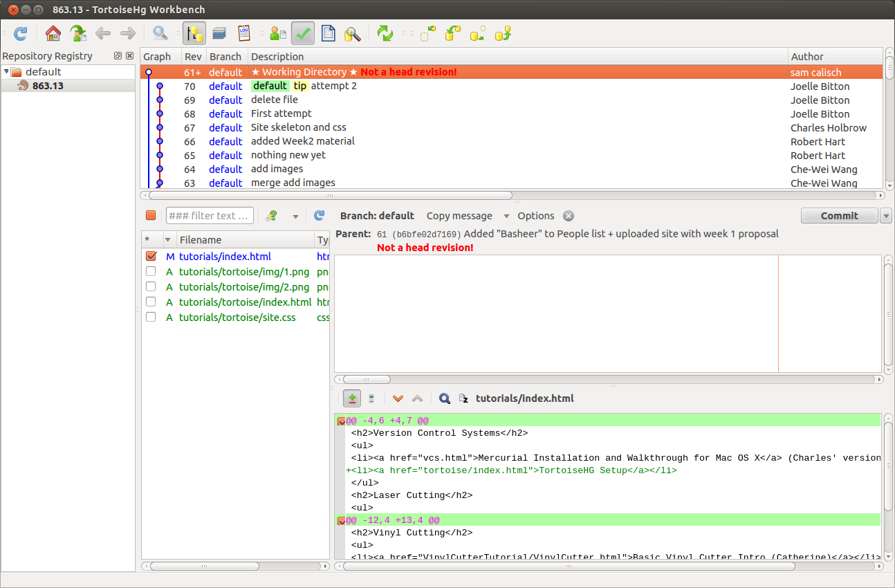
Task: Click the filter text input field
Action: click(x=210, y=216)
